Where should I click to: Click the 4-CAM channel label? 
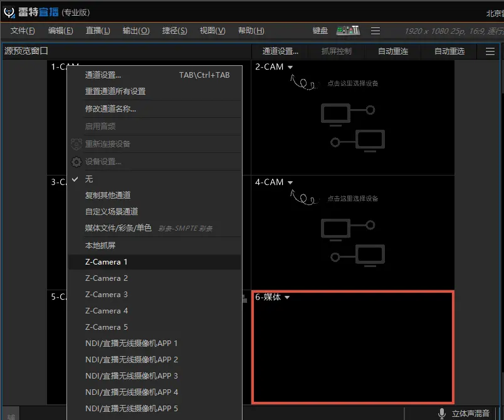coord(270,182)
